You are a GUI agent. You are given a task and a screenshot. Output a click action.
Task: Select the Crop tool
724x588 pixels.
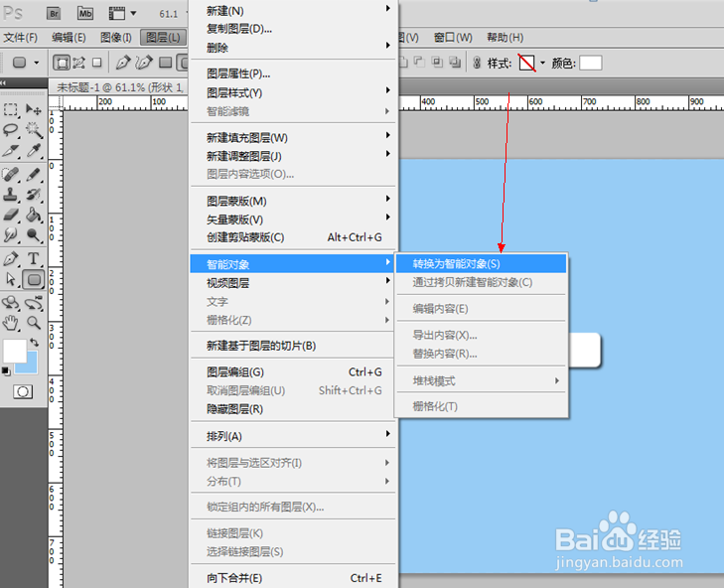(10, 150)
